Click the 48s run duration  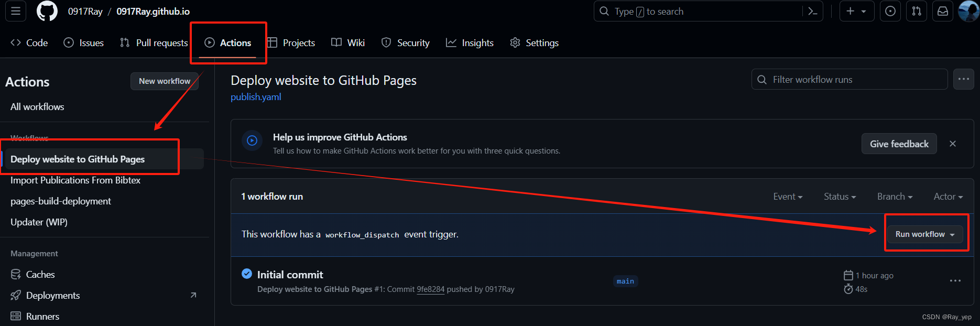862,289
